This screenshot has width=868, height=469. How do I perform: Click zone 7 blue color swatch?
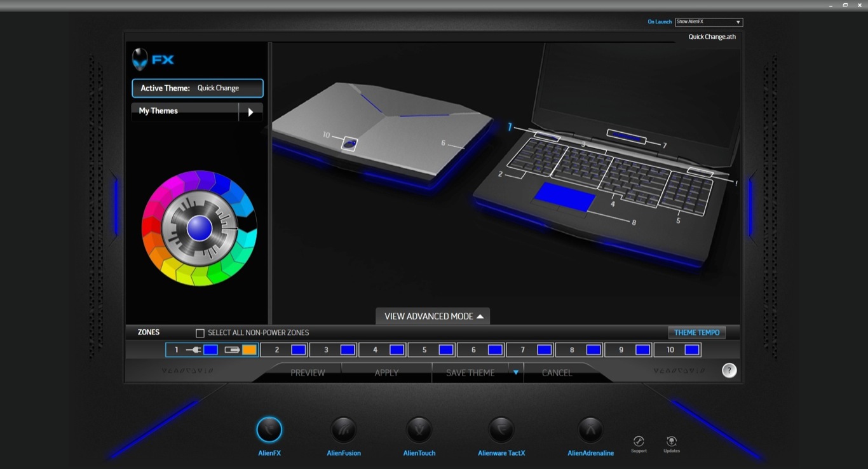pyautogui.click(x=545, y=350)
